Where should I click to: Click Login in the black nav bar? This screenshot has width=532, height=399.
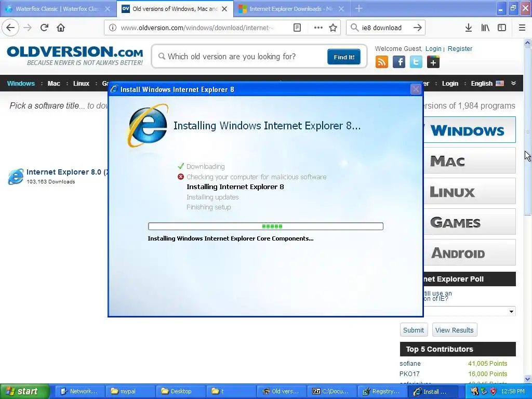(x=450, y=84)
